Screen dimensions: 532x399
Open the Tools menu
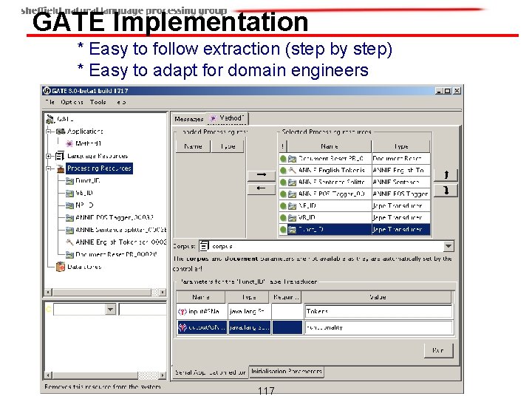(98, 102)
